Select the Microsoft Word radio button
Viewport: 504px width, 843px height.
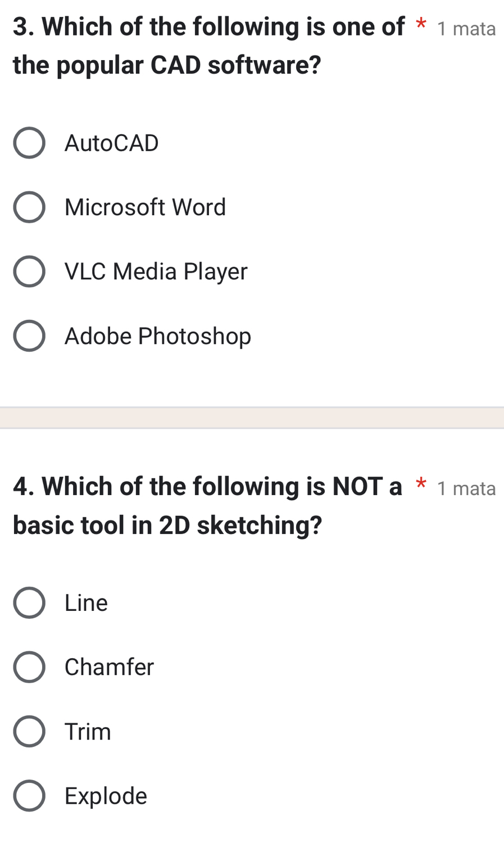[29, 207]
